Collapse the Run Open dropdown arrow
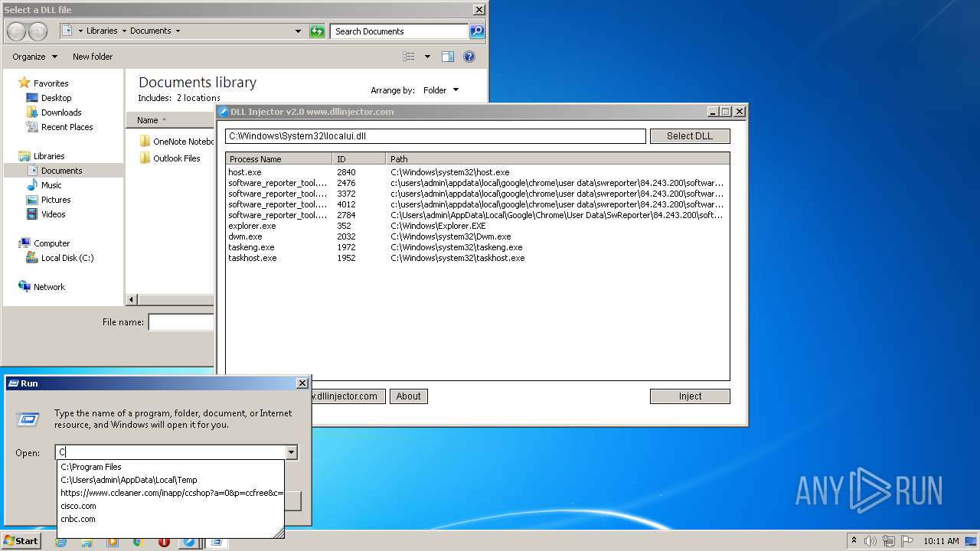The width and height of the screenshot is (980, 551). coord(291,452)
